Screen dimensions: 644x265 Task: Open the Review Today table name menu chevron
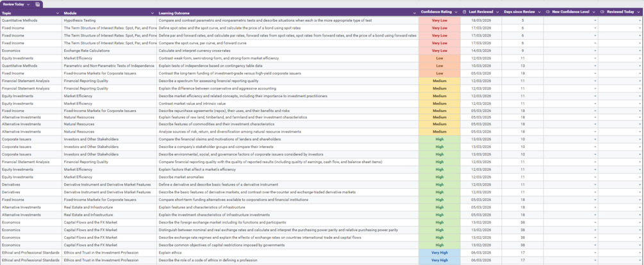point(28,4)
